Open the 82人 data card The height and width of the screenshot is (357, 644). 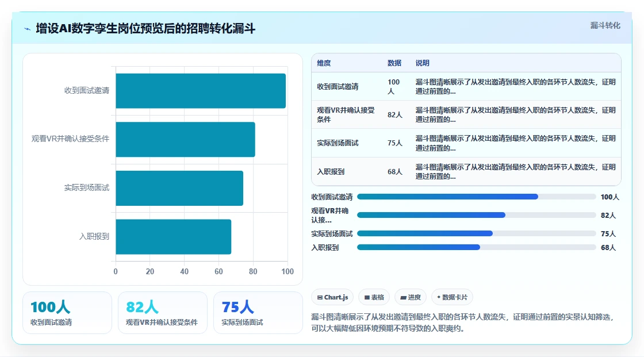(x=163, y=313)
